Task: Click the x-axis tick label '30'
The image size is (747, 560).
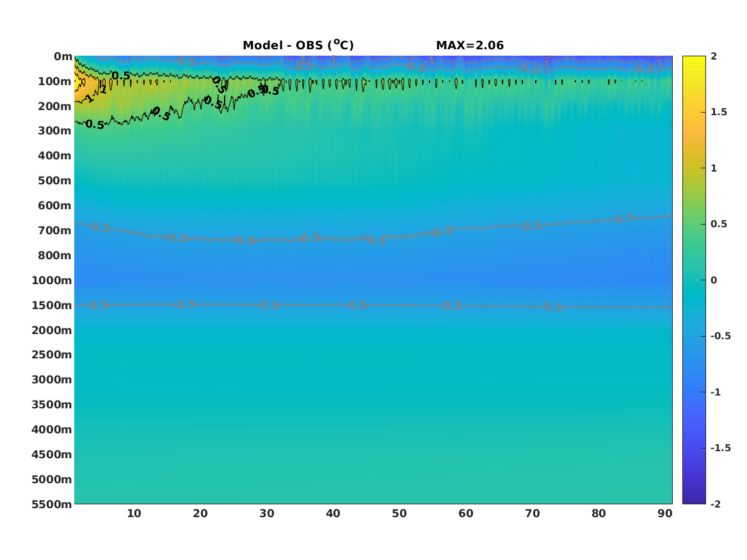Action: (x=267, y=513)
